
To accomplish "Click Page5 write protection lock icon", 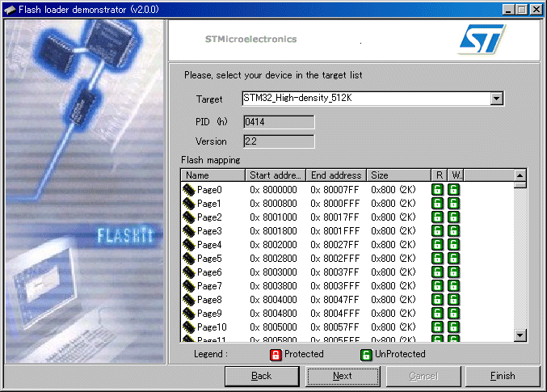I will [x=453, y=259].
